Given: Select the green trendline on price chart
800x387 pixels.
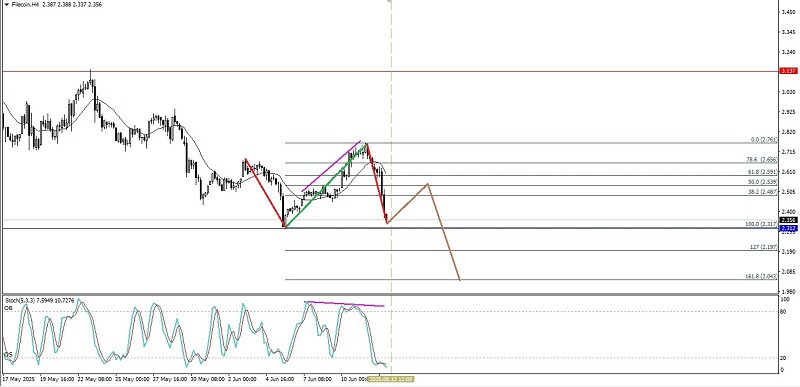Looking at the screenshot, I should [x=326, y=186].
